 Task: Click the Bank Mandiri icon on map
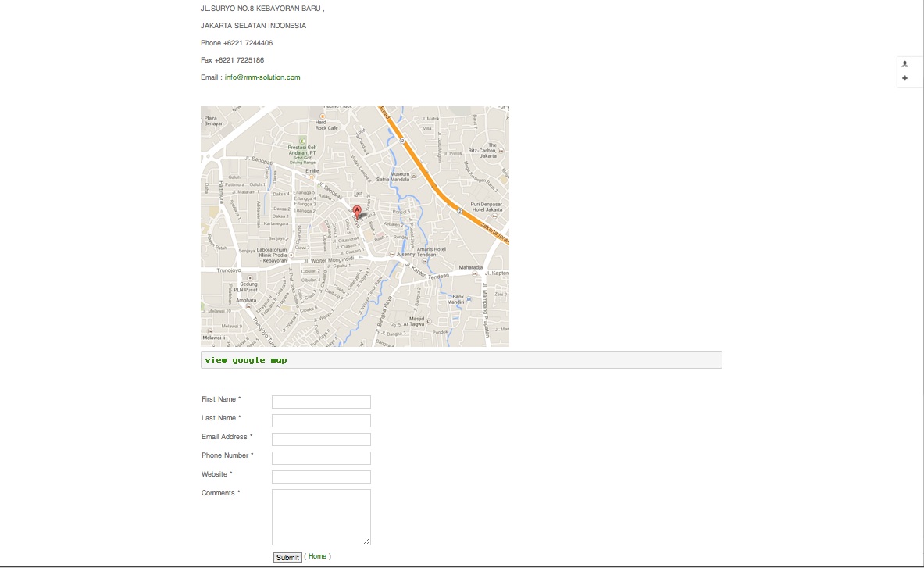point(469,298)
